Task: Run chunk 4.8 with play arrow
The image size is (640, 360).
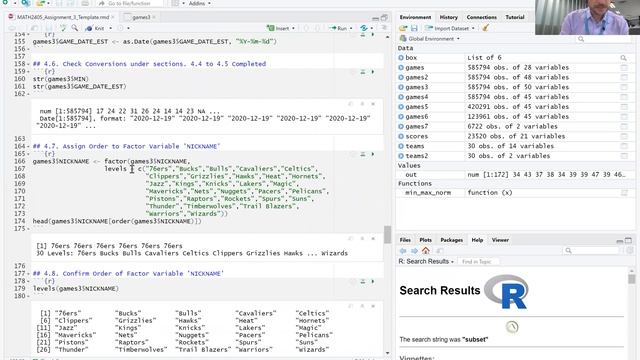Action: (x=373, y=282)
